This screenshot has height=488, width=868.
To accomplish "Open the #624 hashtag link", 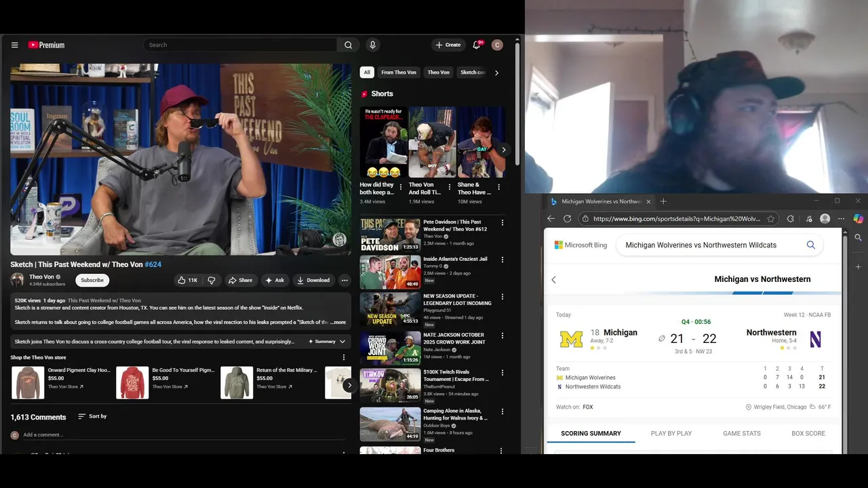I will click(x=153, y=264).
